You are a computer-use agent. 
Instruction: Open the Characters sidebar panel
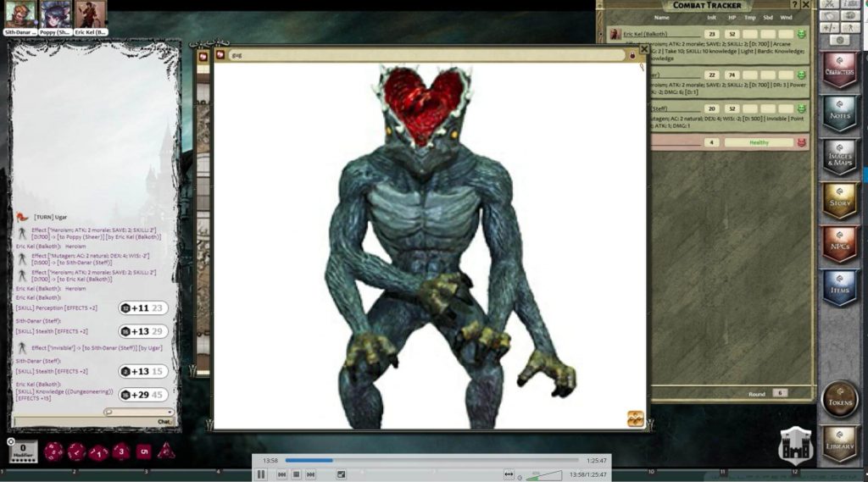click(840, 70)
